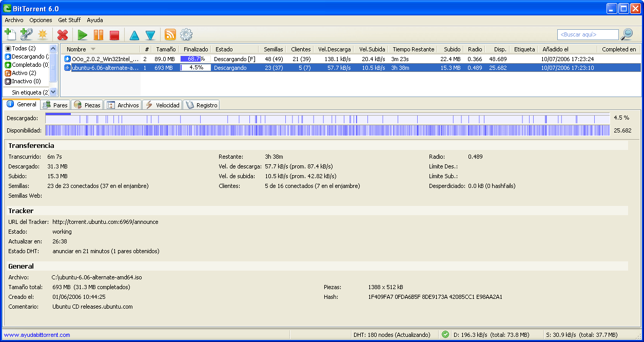The image size is (644, 342).
Task: Switch to the Velocidad tab
Action: click(162, 105)
